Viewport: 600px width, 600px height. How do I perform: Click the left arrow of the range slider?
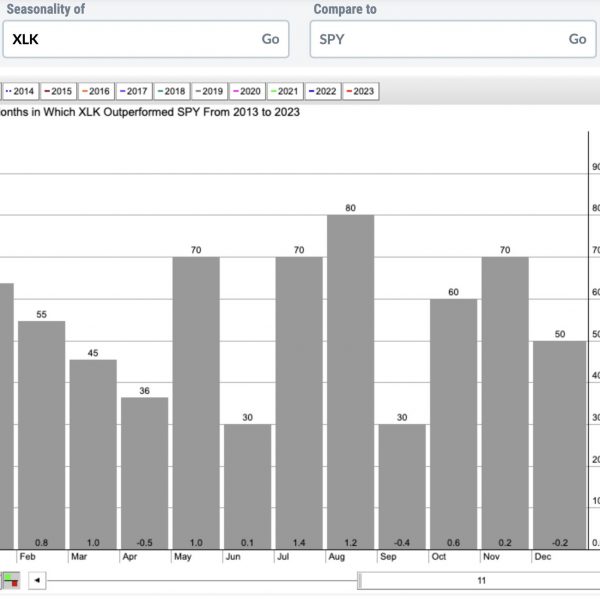(37, 580)
